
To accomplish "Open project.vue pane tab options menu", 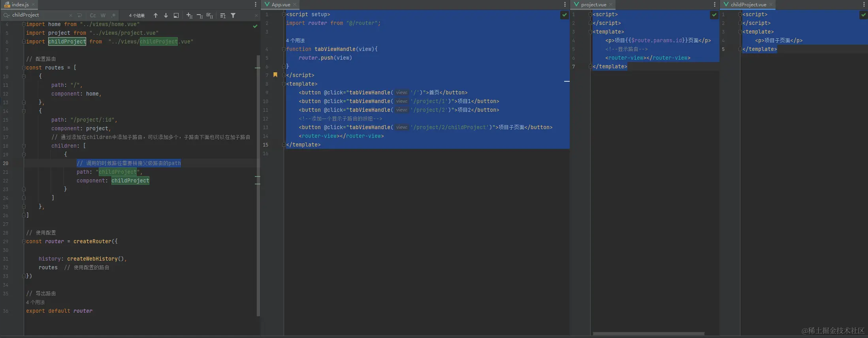I will point(714,4).
